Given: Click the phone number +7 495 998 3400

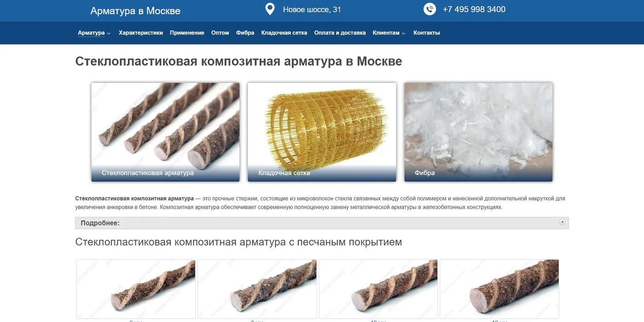Looking at the screenshot, I should point(474,10).
